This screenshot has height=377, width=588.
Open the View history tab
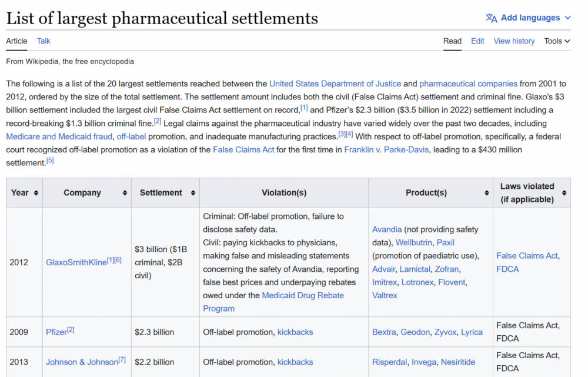coord(514,41)
